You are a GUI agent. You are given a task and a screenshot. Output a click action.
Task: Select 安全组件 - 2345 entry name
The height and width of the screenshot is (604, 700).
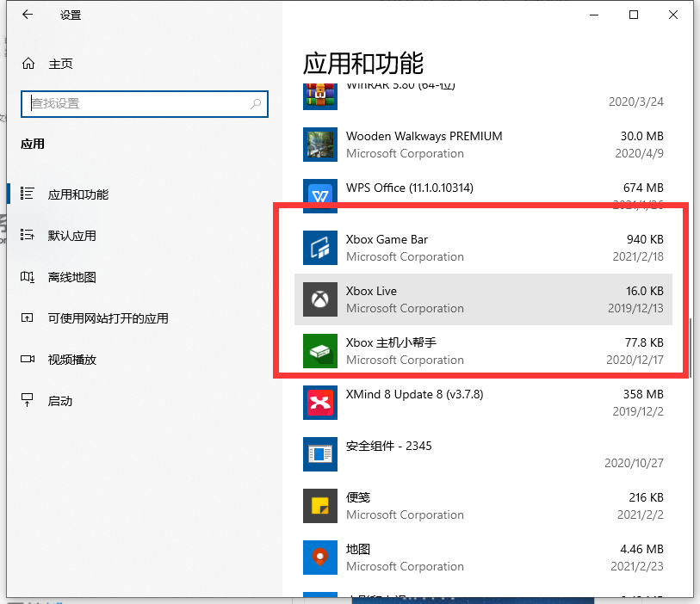coord(389,446)
